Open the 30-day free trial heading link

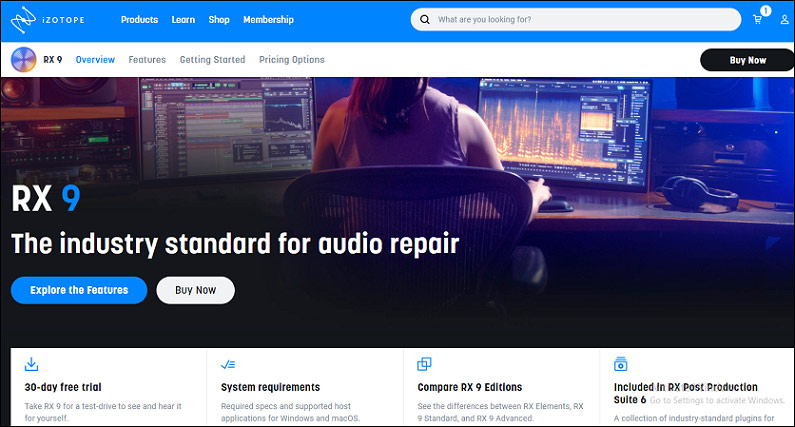63,387
